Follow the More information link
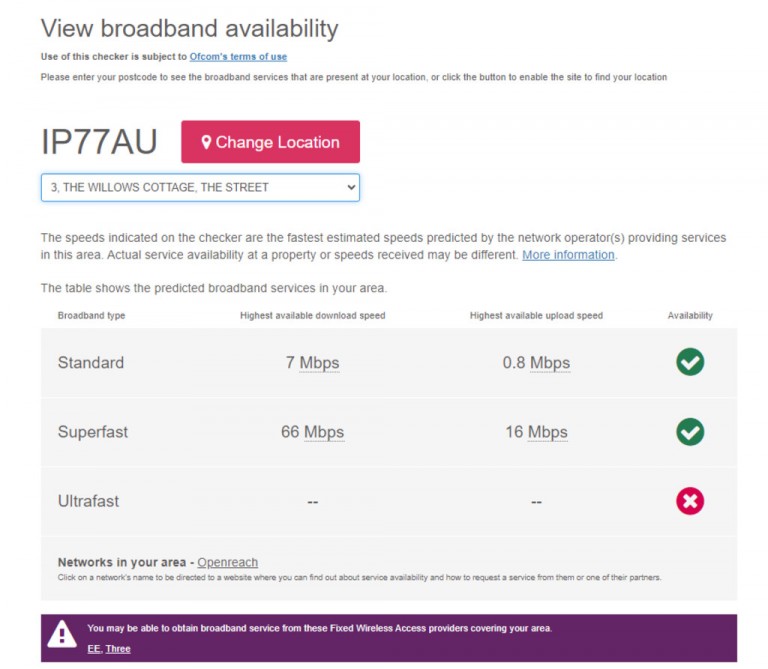768x669 pixels. (568, 255)
